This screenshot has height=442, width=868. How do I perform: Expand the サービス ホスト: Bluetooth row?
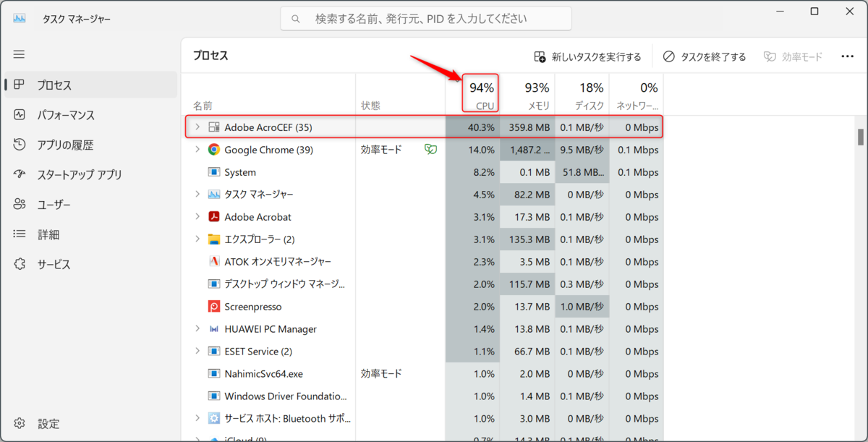(197, 419)
